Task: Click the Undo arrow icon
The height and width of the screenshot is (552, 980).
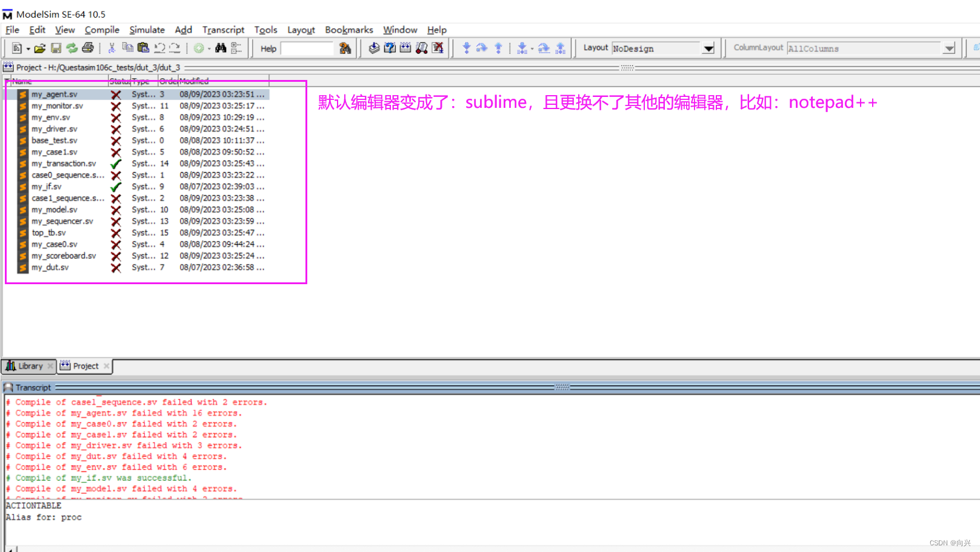Action: point(159,48)
